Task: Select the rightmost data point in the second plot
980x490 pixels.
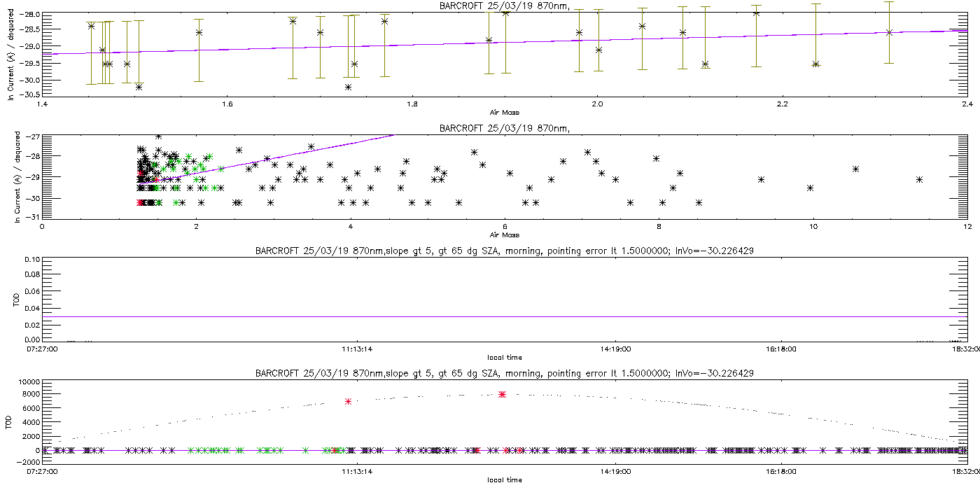Action: 919,179
